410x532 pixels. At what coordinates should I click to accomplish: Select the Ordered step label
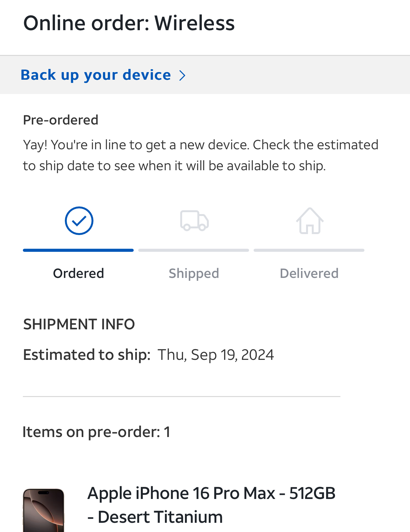[79, 273]
